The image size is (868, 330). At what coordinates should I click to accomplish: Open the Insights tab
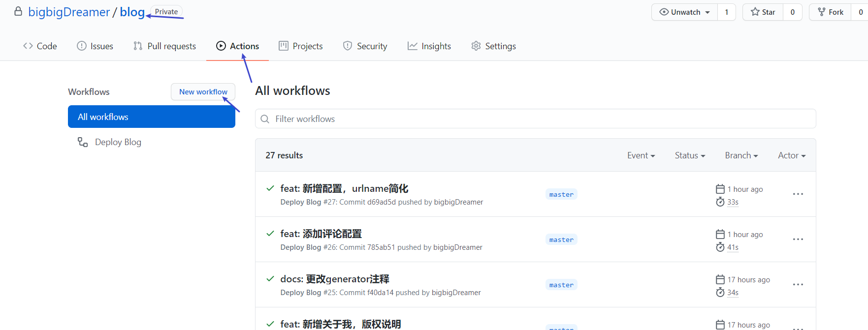pyautogui.click(x=429, y=46)
